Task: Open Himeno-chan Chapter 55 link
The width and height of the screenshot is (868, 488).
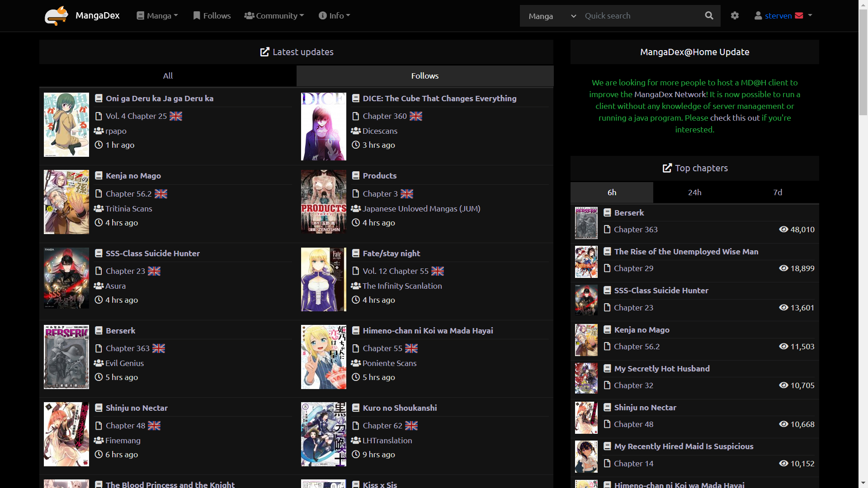Action: click(382, 348)
